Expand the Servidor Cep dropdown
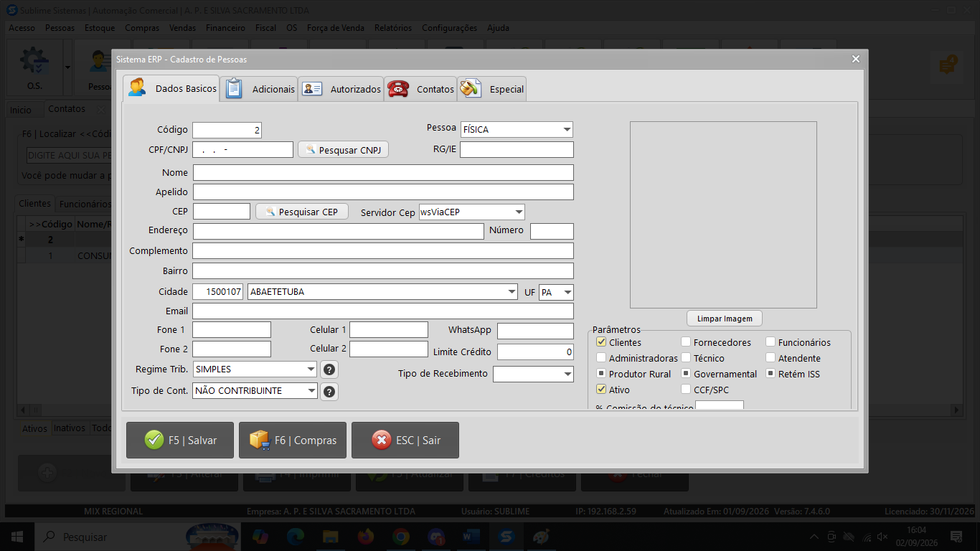 pos(519,212)
